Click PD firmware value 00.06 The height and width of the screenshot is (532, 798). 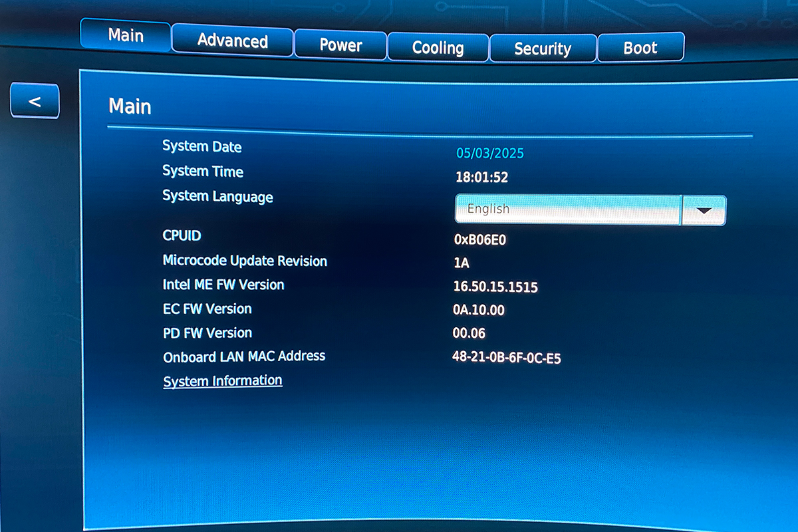[x=469, y=334]
